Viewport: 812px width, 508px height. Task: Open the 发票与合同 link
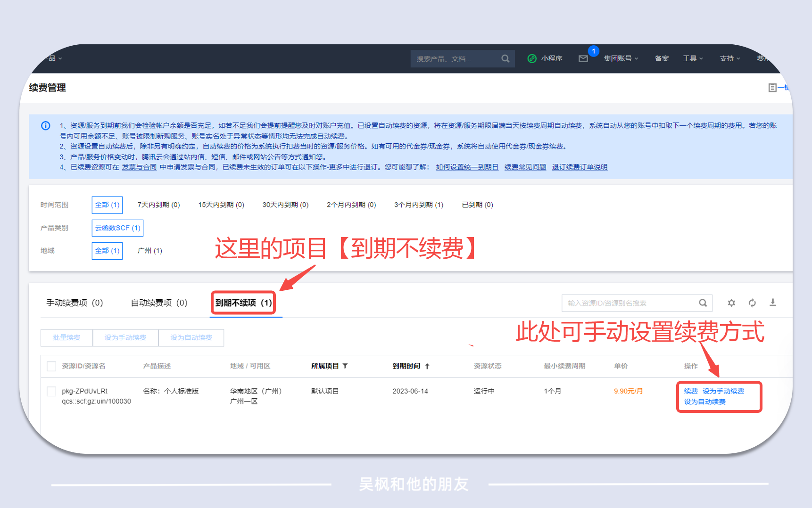tap(139, 167)
